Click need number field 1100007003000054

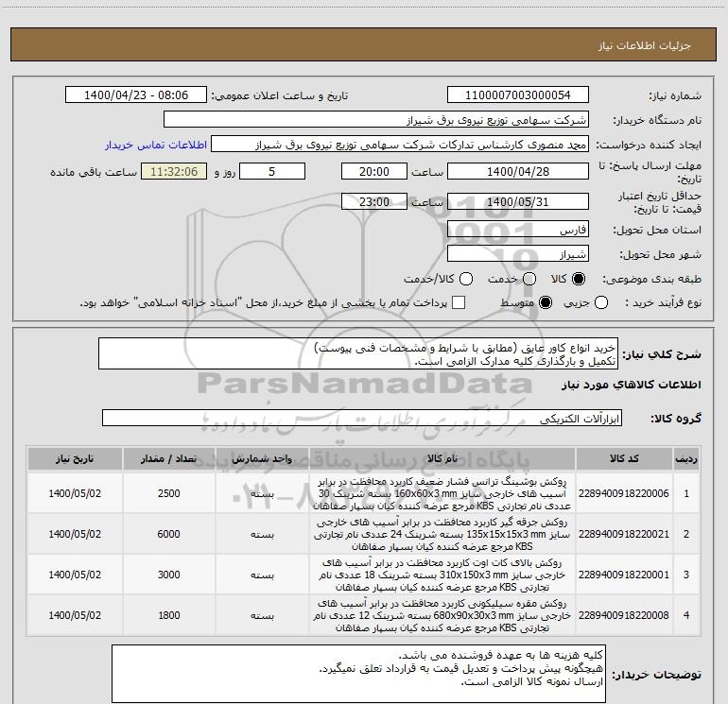coord(518,95)
